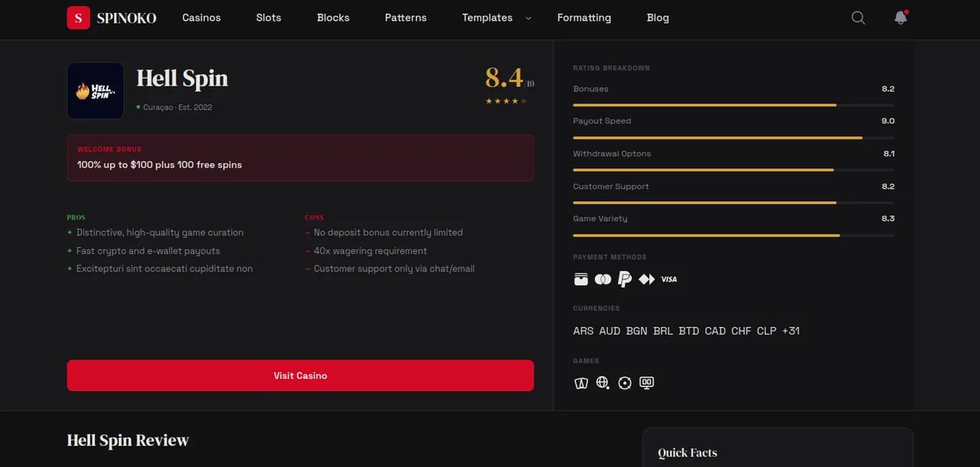Viewport: 980px width, 467px height.
Task: Click the slot screen games icon
Action: pyautogui.click(x=647, y=383)
